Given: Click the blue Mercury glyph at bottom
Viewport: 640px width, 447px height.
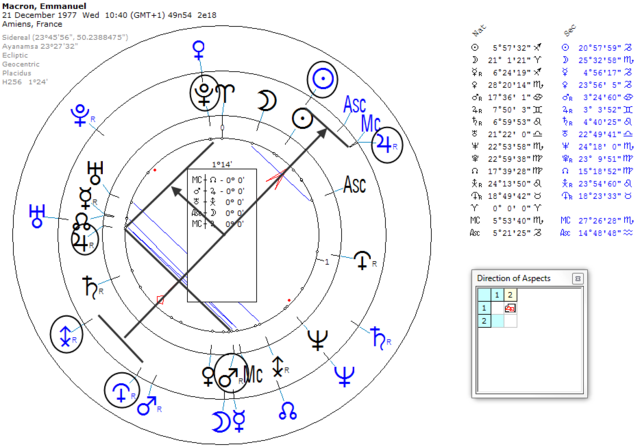Looking at the screenshot, I should click(x=240, y=421).
